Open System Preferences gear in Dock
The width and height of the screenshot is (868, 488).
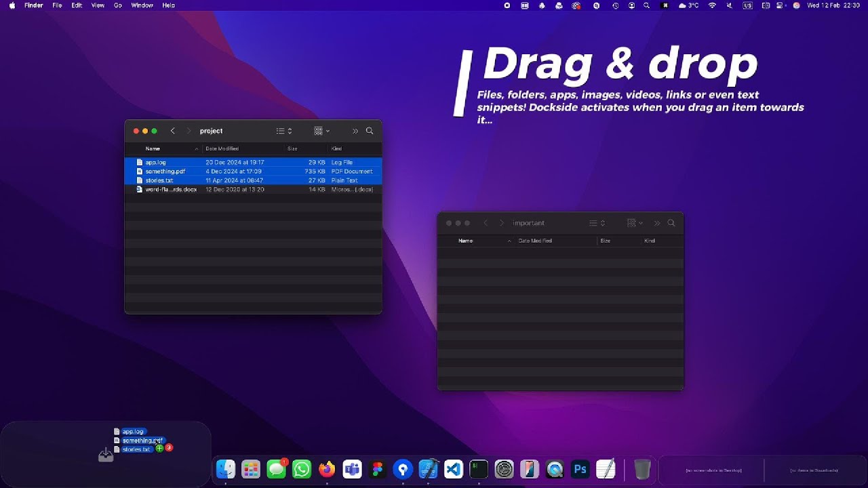coord(505,469)
